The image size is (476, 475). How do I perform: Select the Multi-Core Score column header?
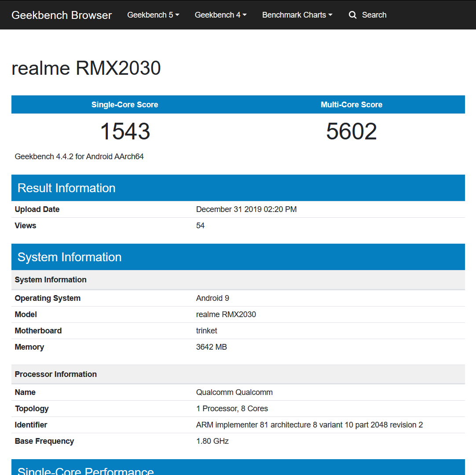[352, 105]
